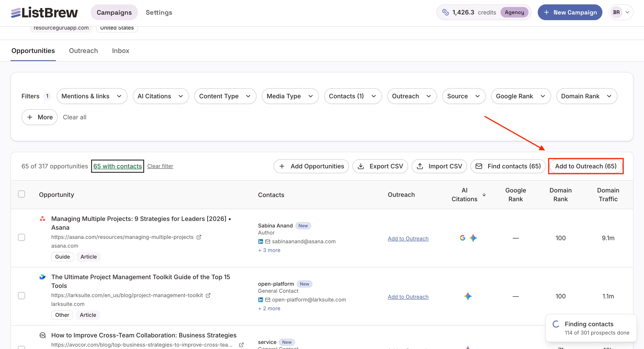644x349 pixels.
Task: Switch to the Inbox tab
Action: pos(120,51)
